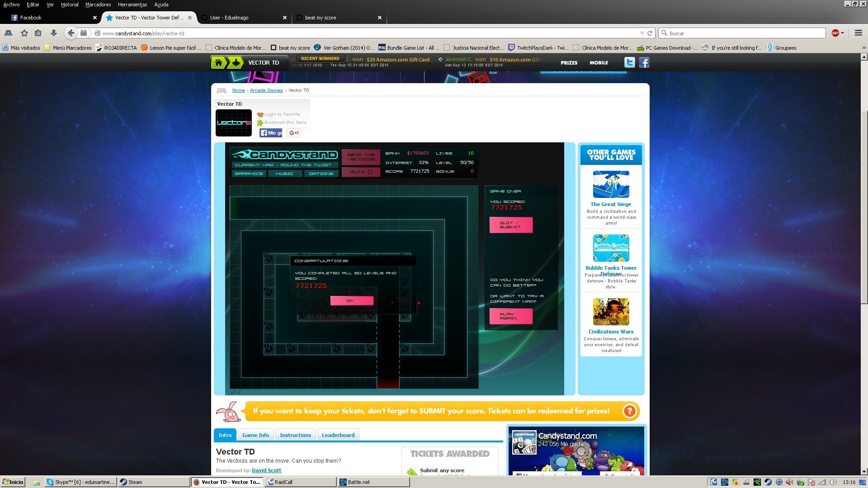The width and height of the screenshot is (868, 488).
Task: Click the red speaker volume tray icon
Action: pyautogui.click(x=789, y=482)
